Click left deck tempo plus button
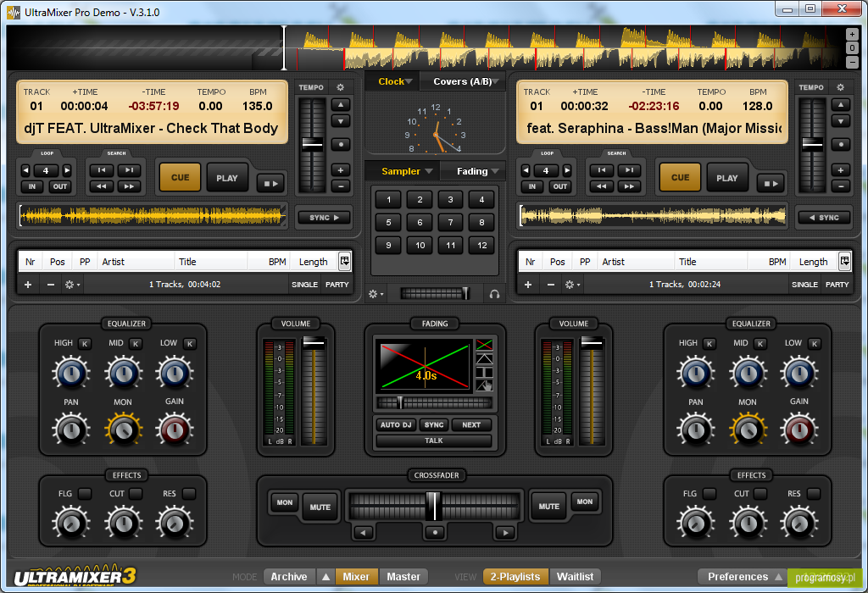The height and width of the screenshot is (593, 868). click(341, 170)
